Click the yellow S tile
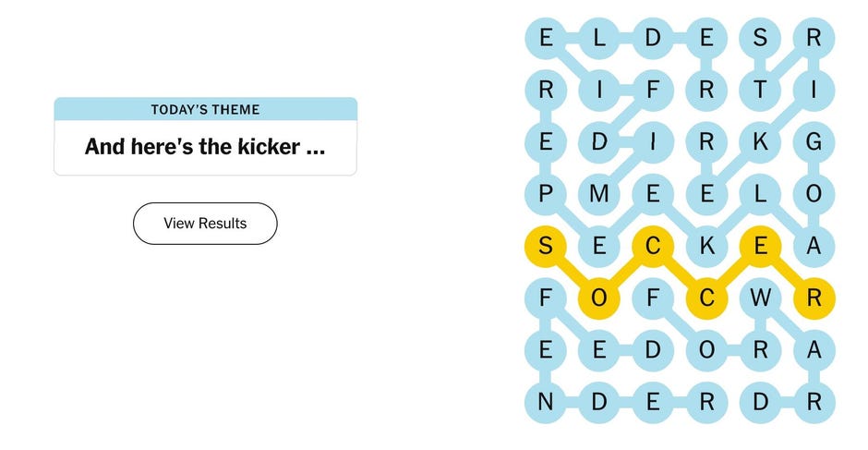This screenshot has width=868, height=450. (546, 246)
